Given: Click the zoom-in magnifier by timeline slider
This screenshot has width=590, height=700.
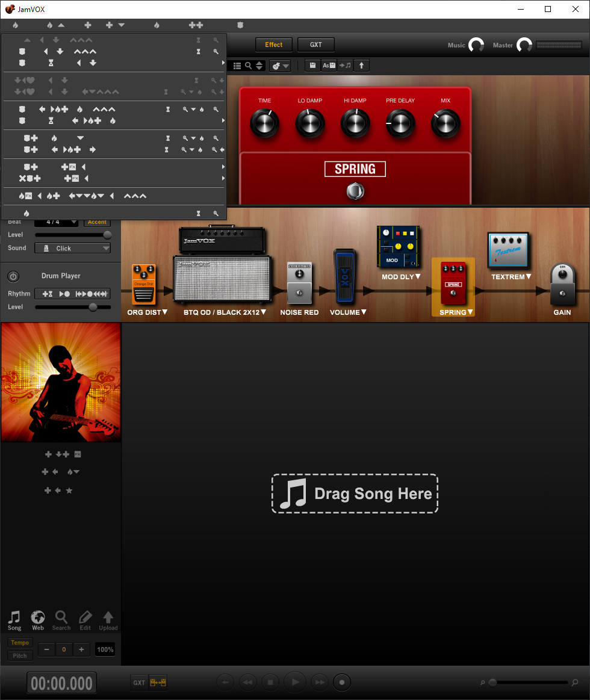Looking at the screenshot, I should 575,682.
